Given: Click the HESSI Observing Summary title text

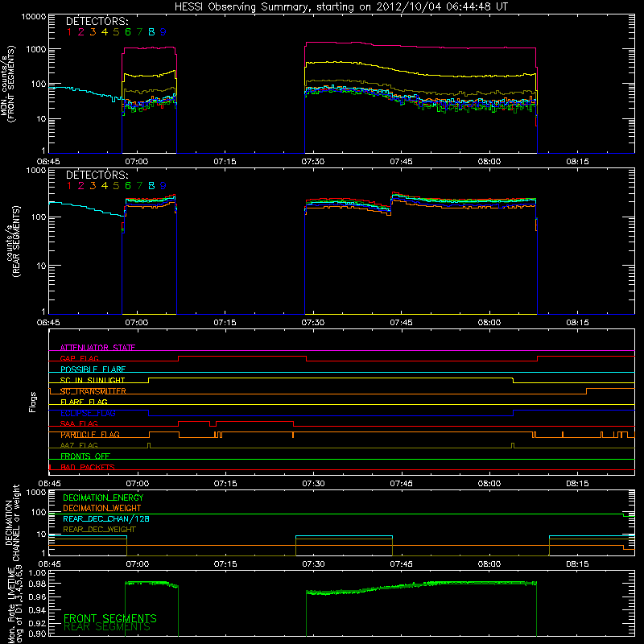Looking at the screenshot, I should pos(341,6).
